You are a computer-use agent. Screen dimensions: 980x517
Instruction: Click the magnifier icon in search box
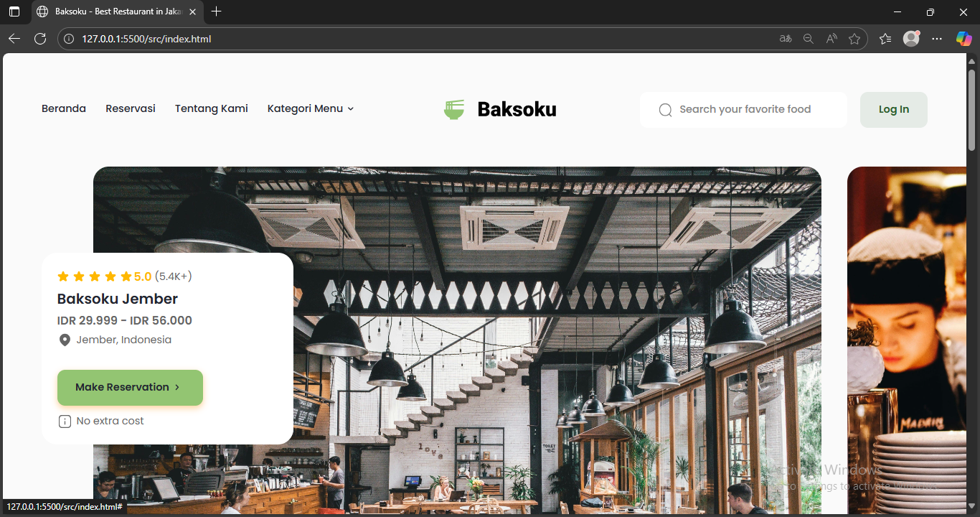pyautogui.click(x=665, y=110)
